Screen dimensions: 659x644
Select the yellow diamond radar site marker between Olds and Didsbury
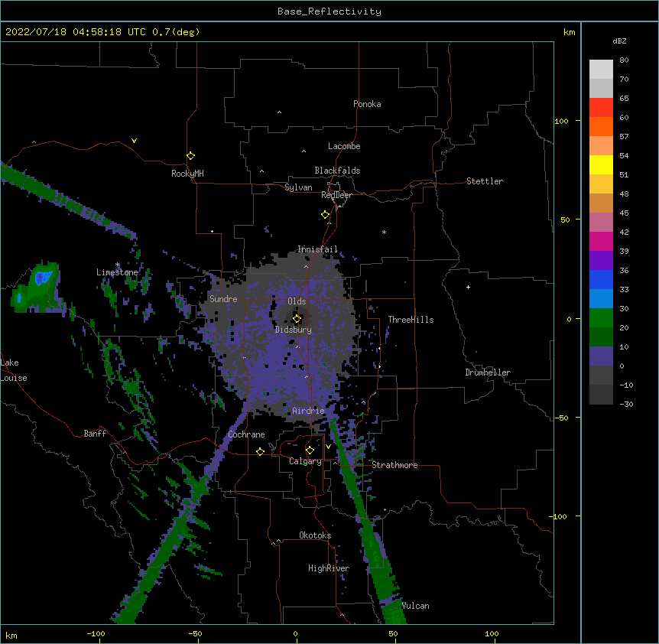(x=297, y=319)
